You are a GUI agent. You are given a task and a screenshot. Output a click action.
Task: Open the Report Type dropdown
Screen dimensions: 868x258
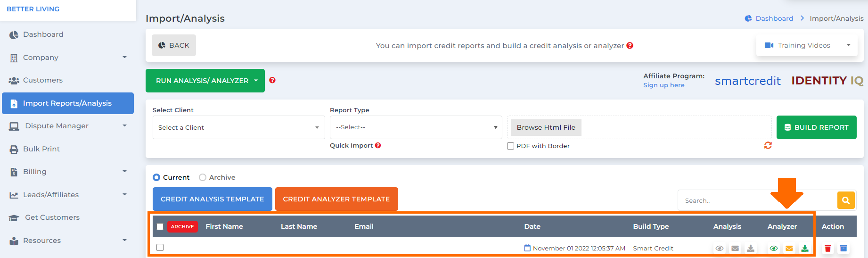click(x=416, y=127)
